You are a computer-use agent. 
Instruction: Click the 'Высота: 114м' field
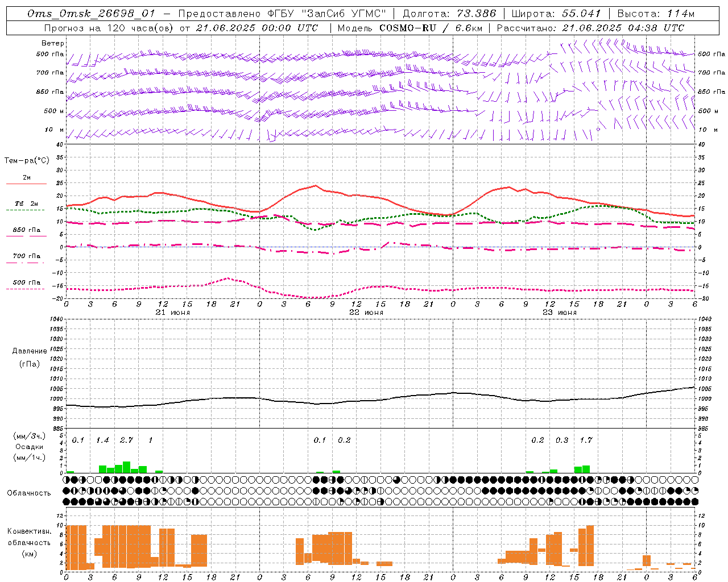click(656, 14)
